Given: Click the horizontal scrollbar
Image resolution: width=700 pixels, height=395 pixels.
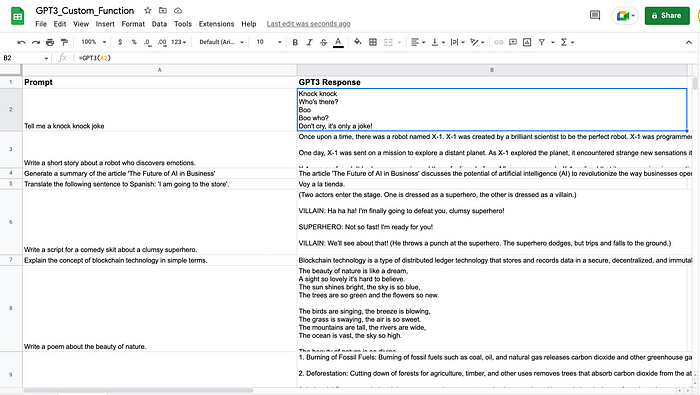Looking at the screenshot, I should click(x=138, y=390).
